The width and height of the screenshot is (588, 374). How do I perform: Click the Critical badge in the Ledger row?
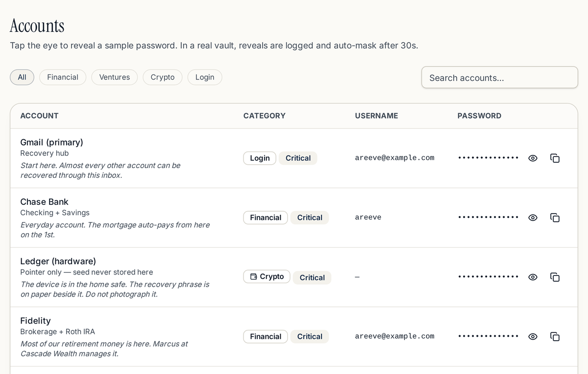point(312,277)
